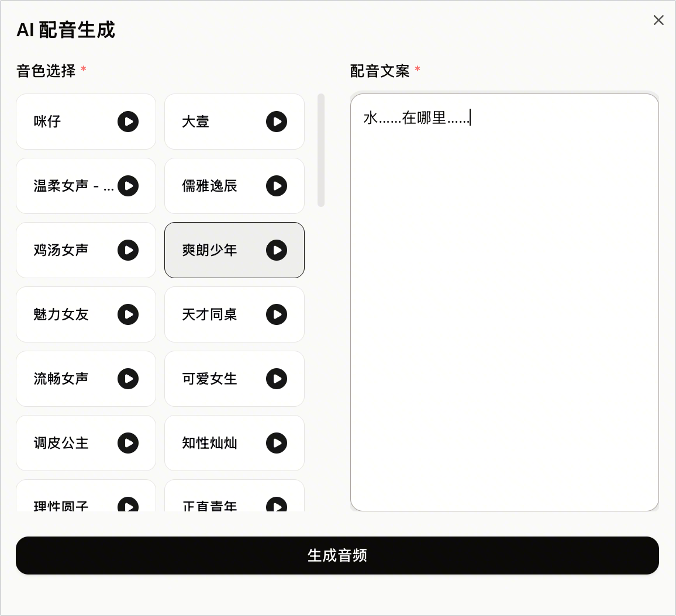This screenshot has width=676, height=616.
Task: Play the 鸡汤女声 voice sample
Action: (x=128, y=250)
